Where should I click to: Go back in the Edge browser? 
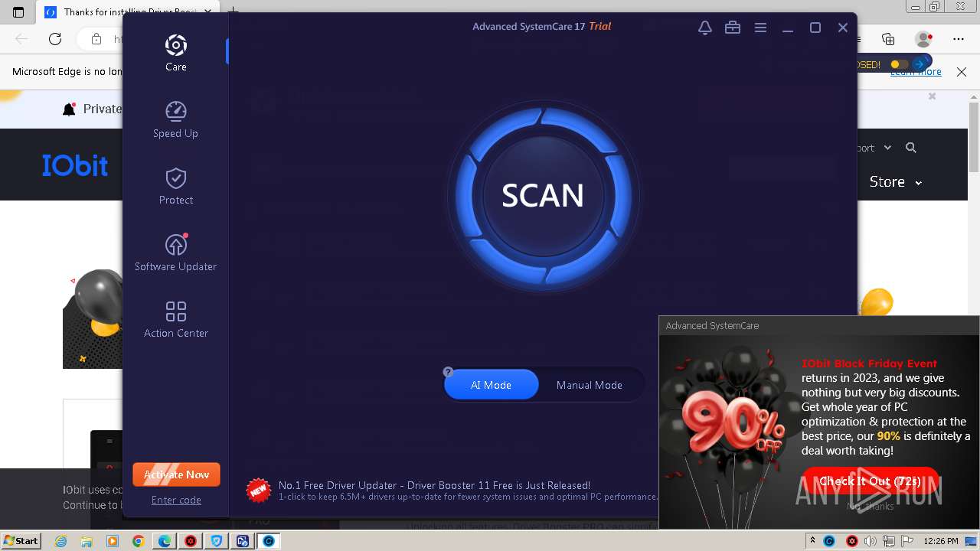tap(21, 38)
